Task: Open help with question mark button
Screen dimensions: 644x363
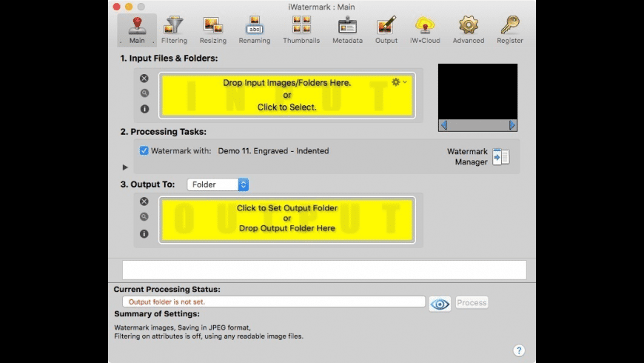Action: click(x=519, y=350)
